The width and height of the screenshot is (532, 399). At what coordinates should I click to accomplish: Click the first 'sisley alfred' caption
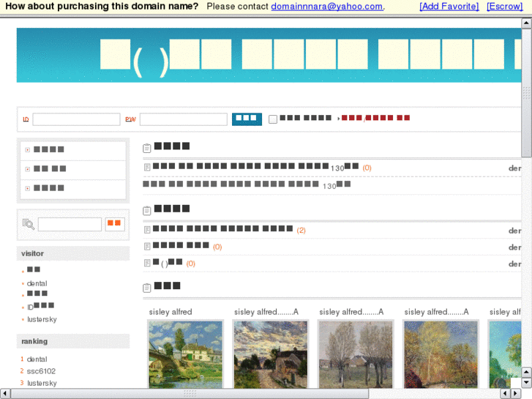(x=171, y=312)
